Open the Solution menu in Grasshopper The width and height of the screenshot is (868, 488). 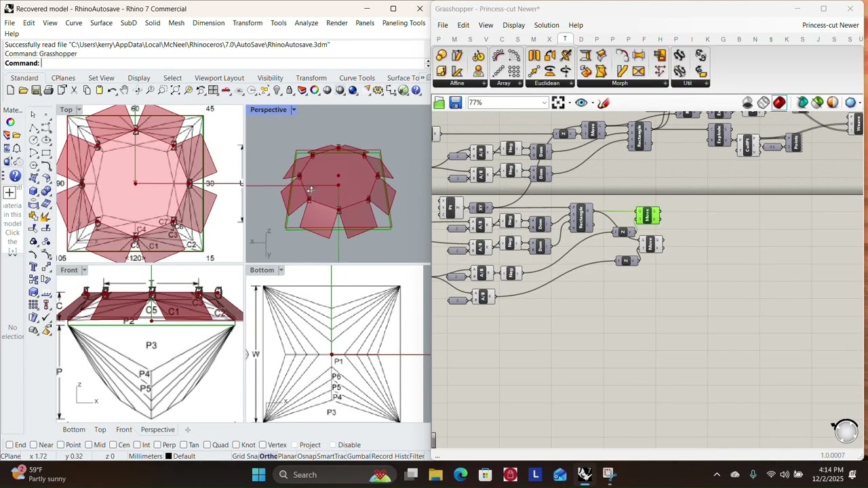coord(547,25)
